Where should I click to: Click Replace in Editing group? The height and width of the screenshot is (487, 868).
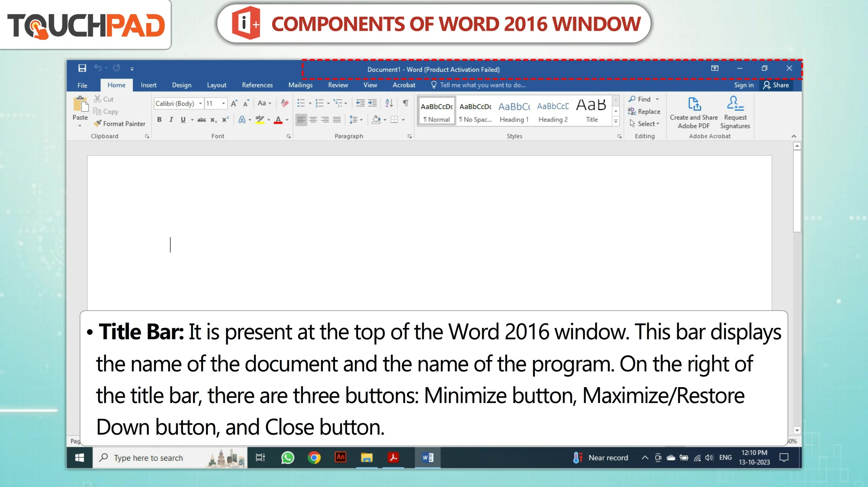click(x=644, y=111)
